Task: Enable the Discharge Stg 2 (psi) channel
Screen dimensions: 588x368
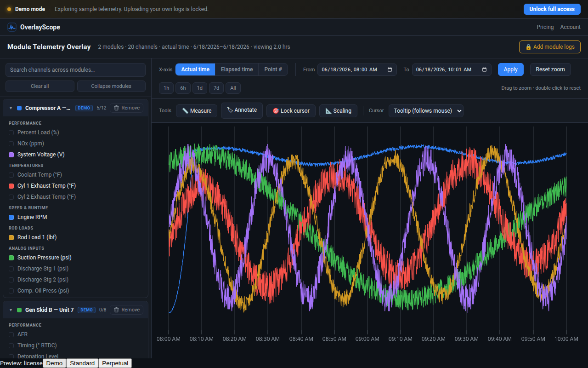Action: (x=11, y=280)
